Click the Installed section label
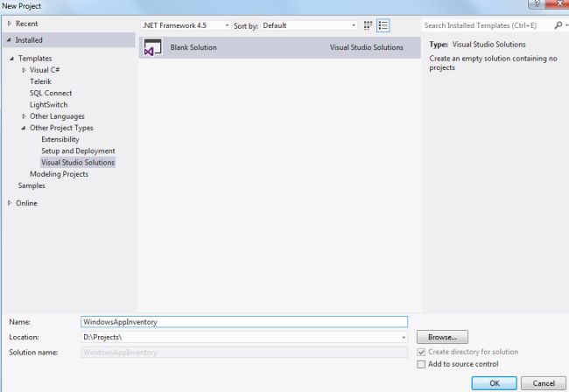569x392 pixels. 29,40
